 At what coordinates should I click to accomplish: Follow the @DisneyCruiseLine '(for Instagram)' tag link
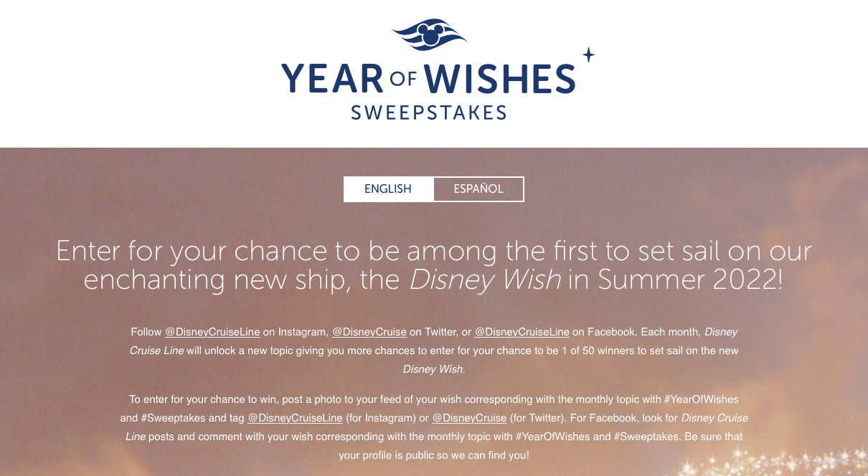295,417
